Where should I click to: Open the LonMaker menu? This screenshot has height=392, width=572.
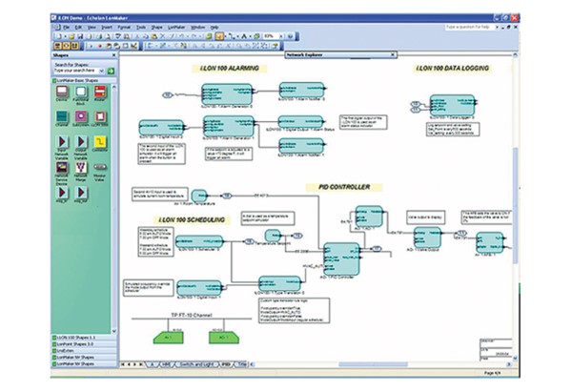[176, 27]
